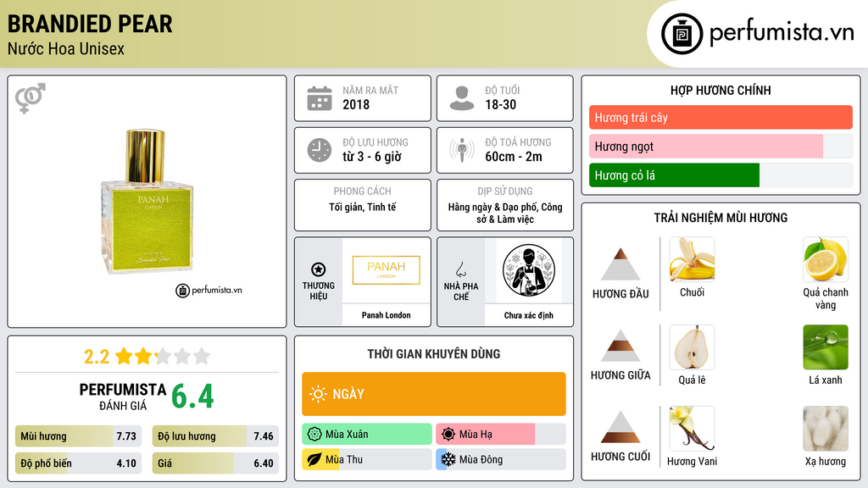Click the perfumista.vn watermark under bottle
This screenshot has width=868, height=488.
coord(209,290)
